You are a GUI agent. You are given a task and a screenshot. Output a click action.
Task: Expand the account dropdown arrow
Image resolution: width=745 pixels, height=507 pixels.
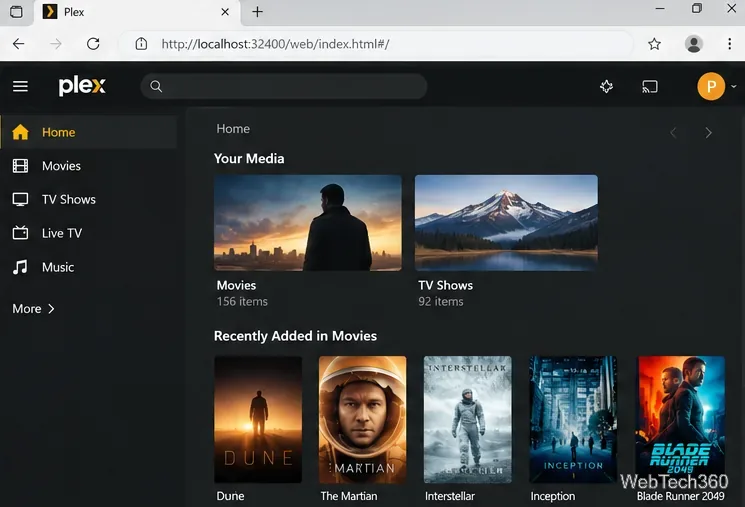click(734, 86)
